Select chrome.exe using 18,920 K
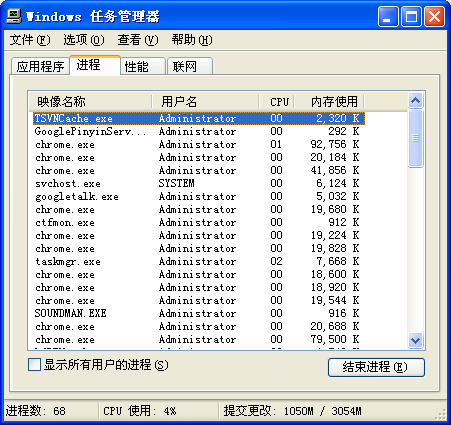 pos(199,287)
